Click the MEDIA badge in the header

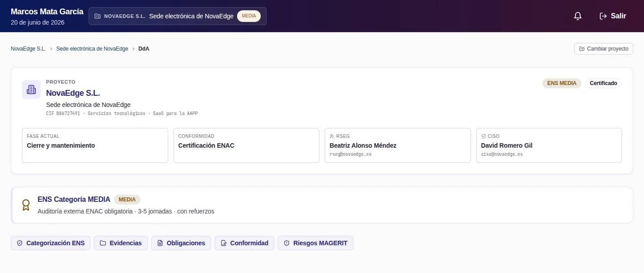(x=249, y=16)
